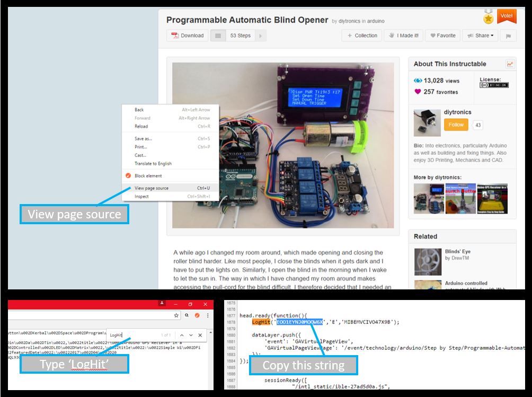The width and height of the screenshot is (532, 397).
Task: Click the sessionReady([ source line
Action: tap(285, 381)
